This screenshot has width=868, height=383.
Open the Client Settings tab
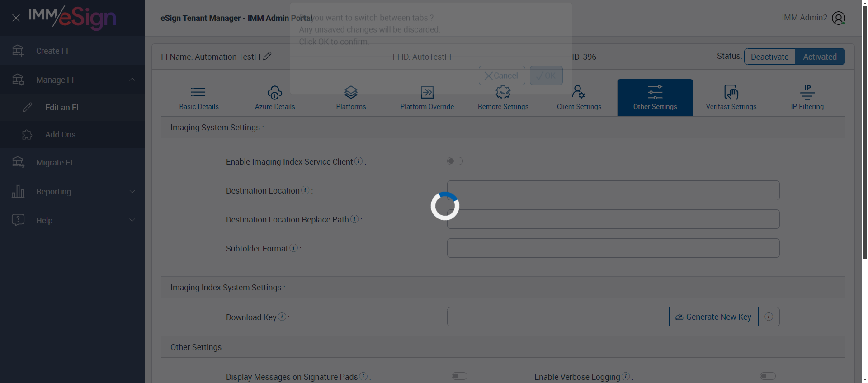tap(579, 98)
